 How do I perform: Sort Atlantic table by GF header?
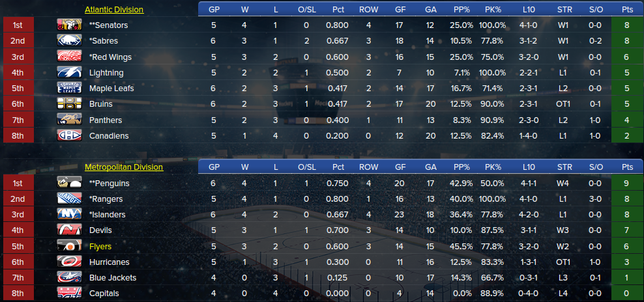pyautogui.click(x=399, y=9)
